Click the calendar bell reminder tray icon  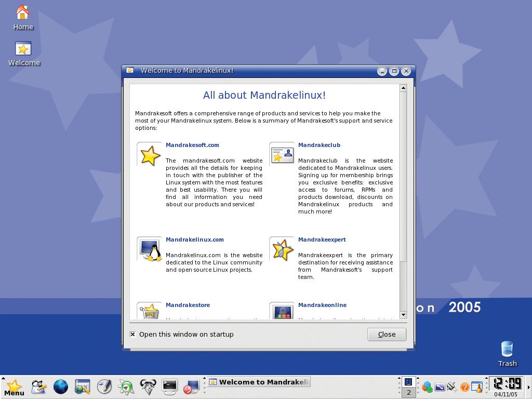[477, 387]
